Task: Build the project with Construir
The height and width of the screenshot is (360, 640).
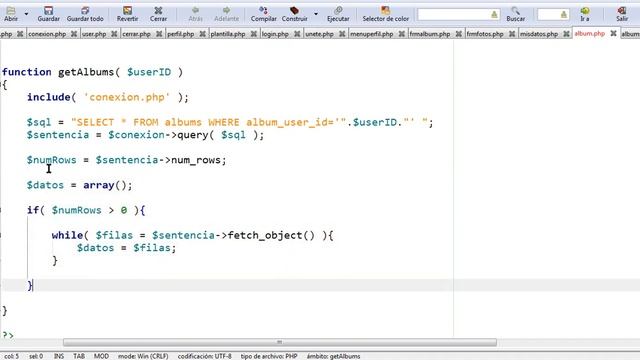Action: [x=295, y=14]
